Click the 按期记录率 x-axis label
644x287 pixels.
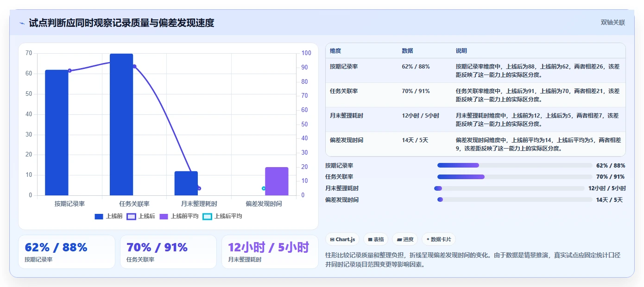pos(69,204)
